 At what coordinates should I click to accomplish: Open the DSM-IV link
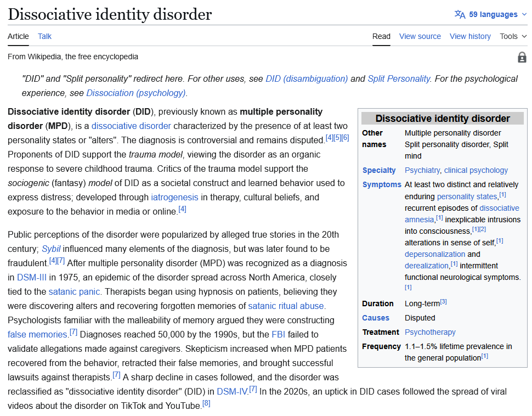tap(233, 391)
